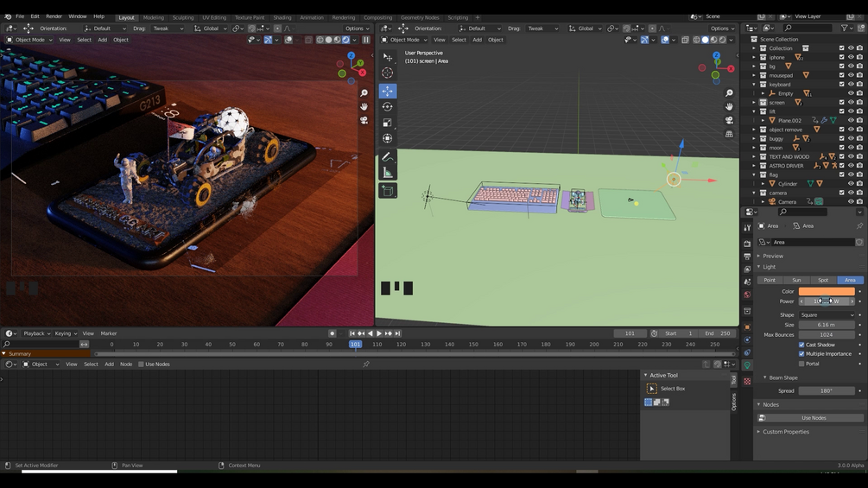868x488 pixels.
Task: Click the light Size value field
Action: pos(827,325)
